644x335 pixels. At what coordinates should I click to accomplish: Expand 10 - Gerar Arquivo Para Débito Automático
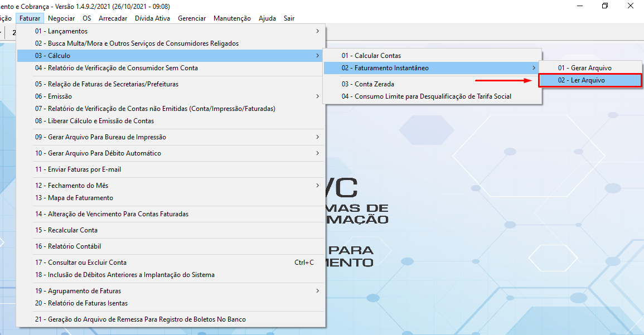(98, 153)
